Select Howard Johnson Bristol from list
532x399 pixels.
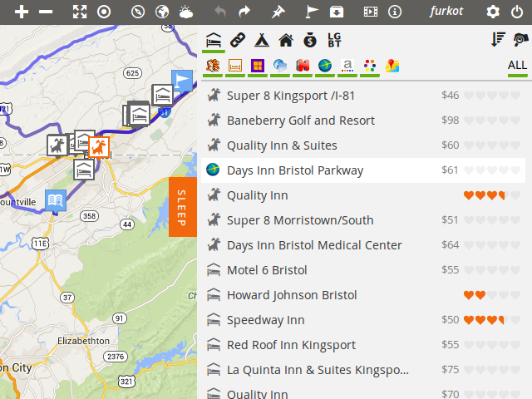[291, 295]
